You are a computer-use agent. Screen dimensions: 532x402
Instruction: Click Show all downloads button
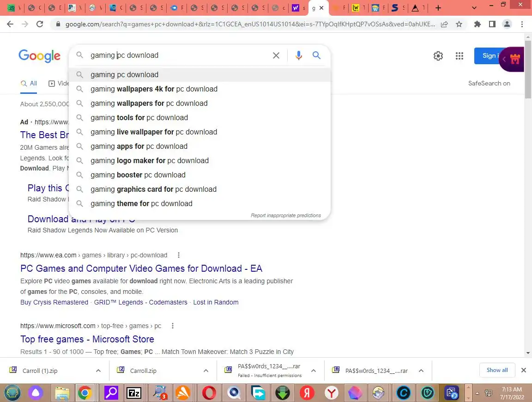tap(497, 370)
